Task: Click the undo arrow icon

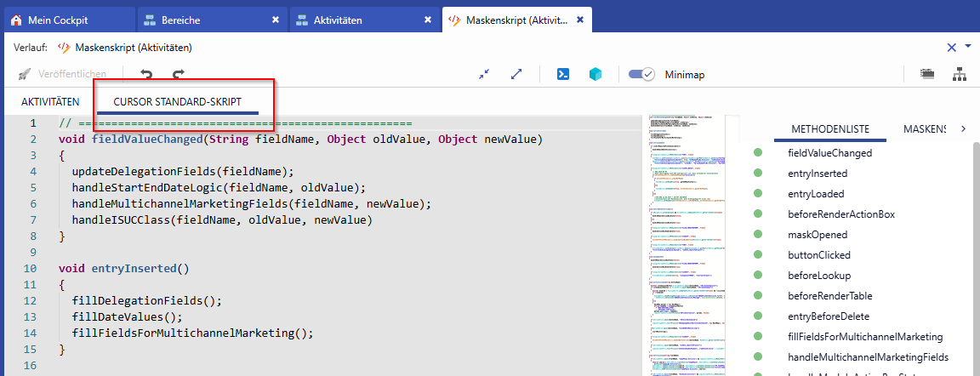Action: (x=146, y=75)
